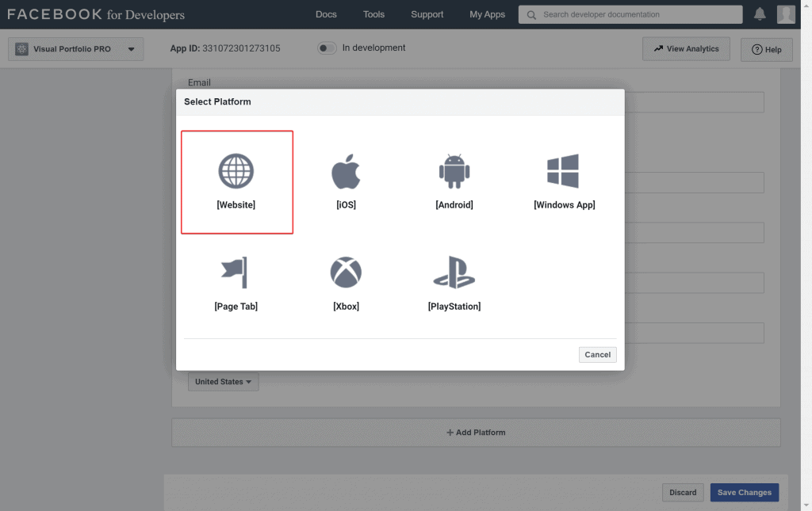
Task: Click the [Website] platform label
Action: 236,205
